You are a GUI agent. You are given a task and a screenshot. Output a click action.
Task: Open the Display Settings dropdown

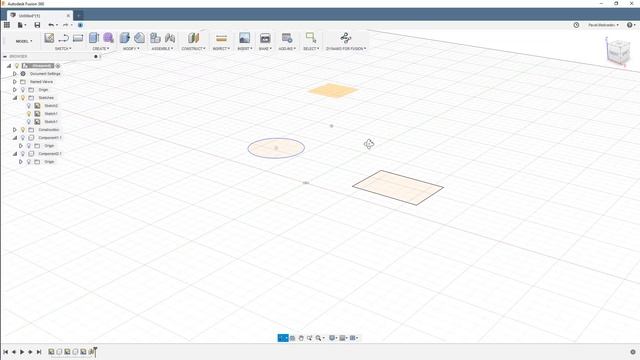pos(333,338)
